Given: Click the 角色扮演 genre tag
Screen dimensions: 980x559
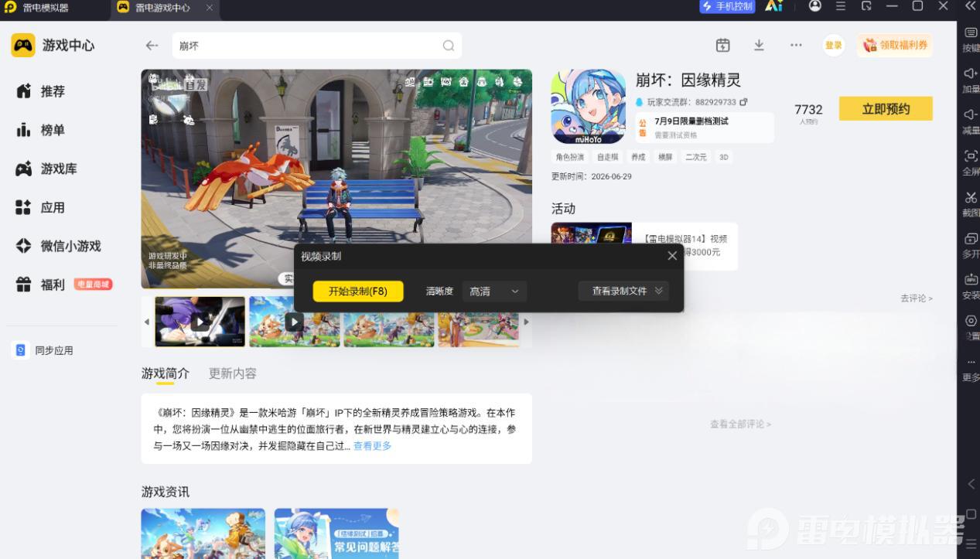Looking at the screenshot, I should (x=570, y=157).
